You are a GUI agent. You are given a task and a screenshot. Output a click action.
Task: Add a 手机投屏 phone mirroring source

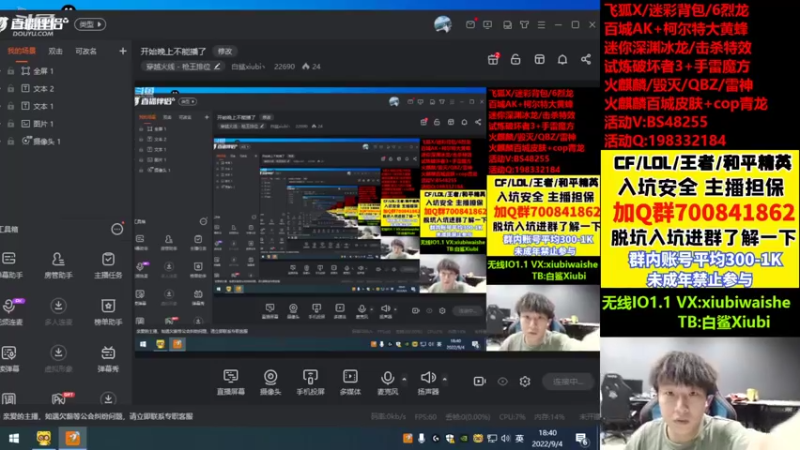coord(310,382)
